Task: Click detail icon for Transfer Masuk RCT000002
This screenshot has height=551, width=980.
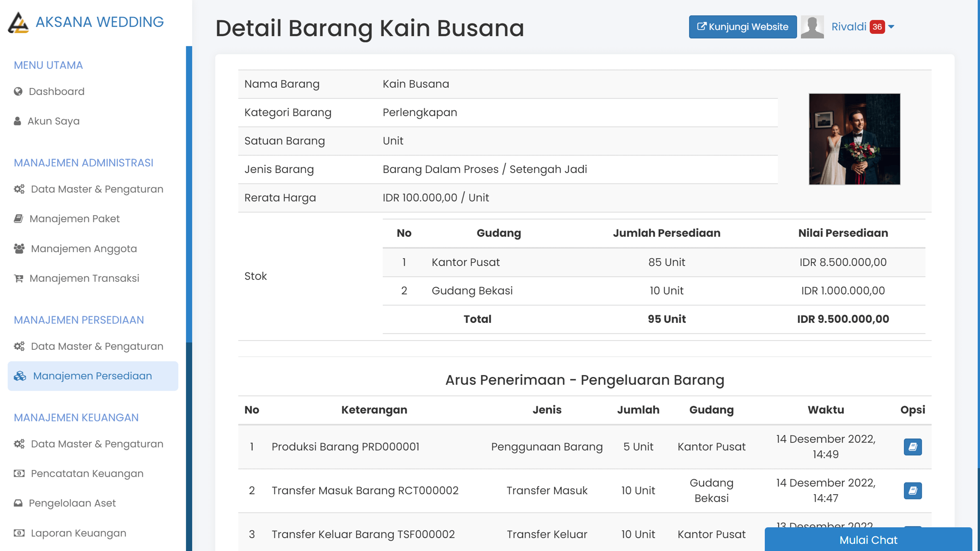Action: point(912,490)
